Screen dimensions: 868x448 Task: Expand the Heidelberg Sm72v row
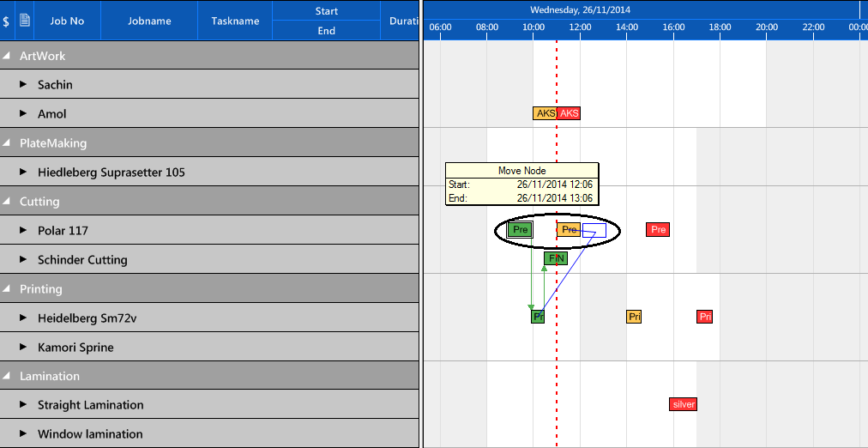tap(22, 318)
